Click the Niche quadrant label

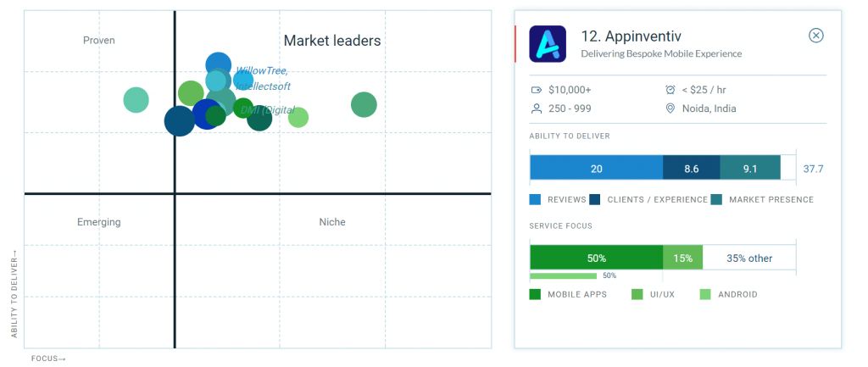coord(332,222)
